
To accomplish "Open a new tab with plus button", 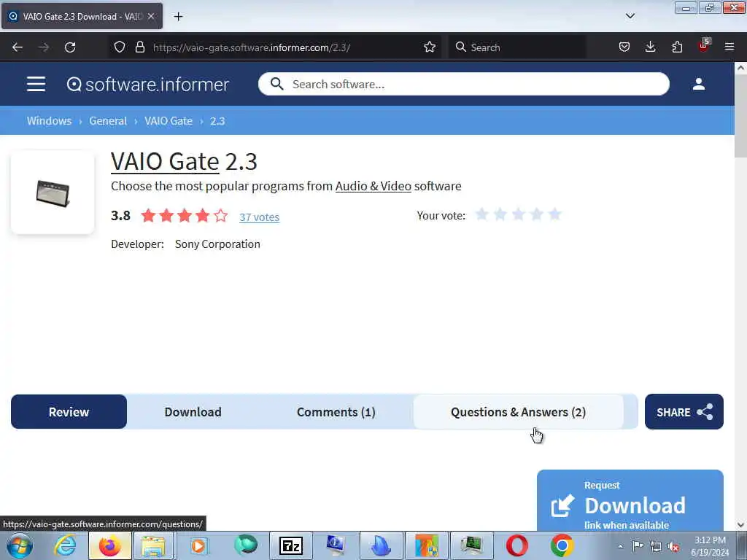I will pyautogui.click(x=178, y=17).
